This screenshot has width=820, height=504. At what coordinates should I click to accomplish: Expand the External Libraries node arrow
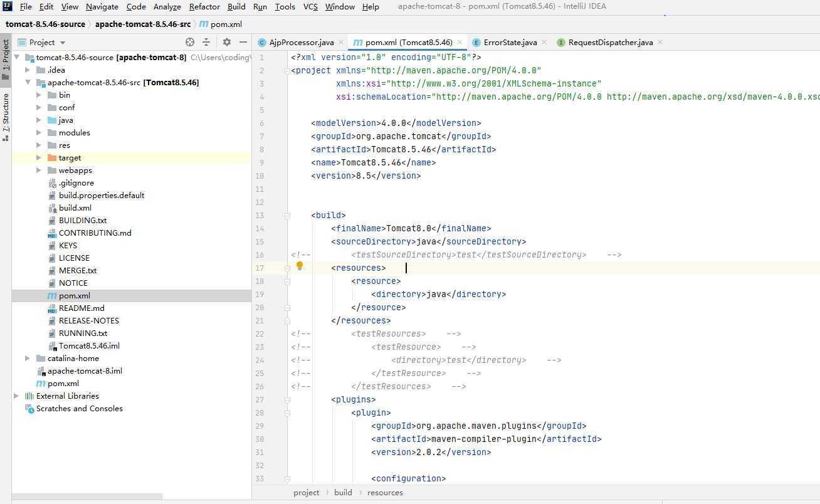pos(16,396)
